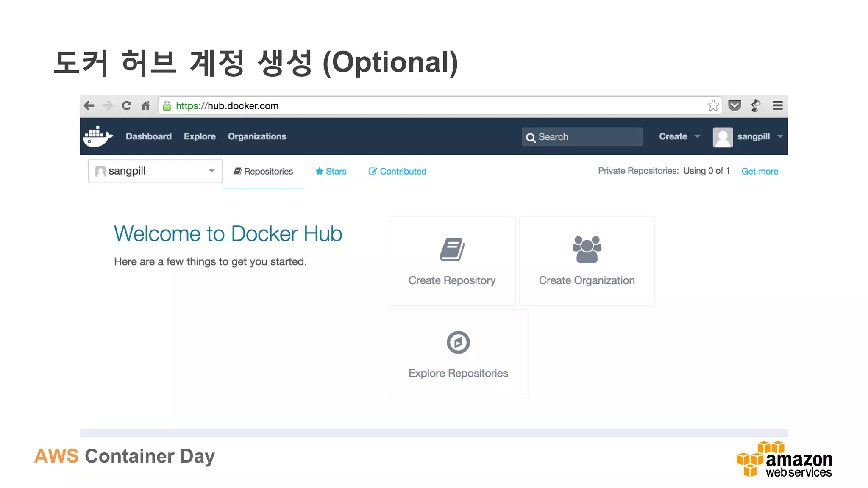Click the Create Organization people icon
The height and width of the screenshot is (488, 868).
tap(587, 249)
